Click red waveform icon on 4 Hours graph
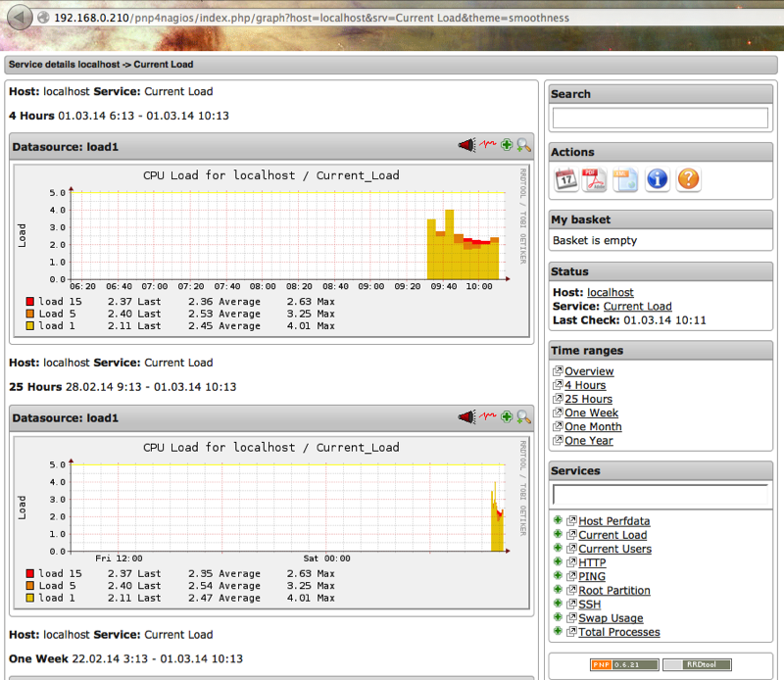 click(488, 145)
